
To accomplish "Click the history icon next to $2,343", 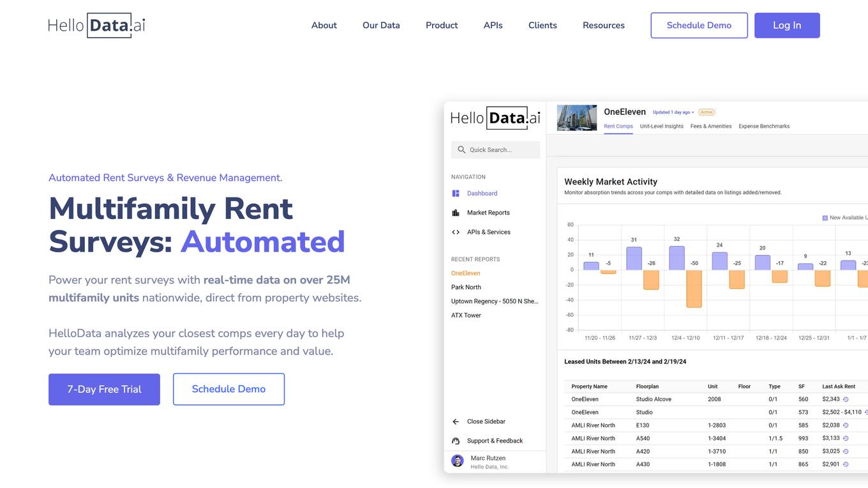I will 846,399.
